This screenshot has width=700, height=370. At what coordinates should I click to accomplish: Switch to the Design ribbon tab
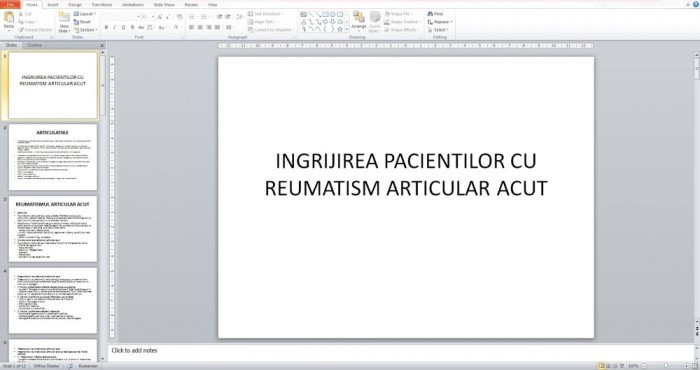coord(75,4)
